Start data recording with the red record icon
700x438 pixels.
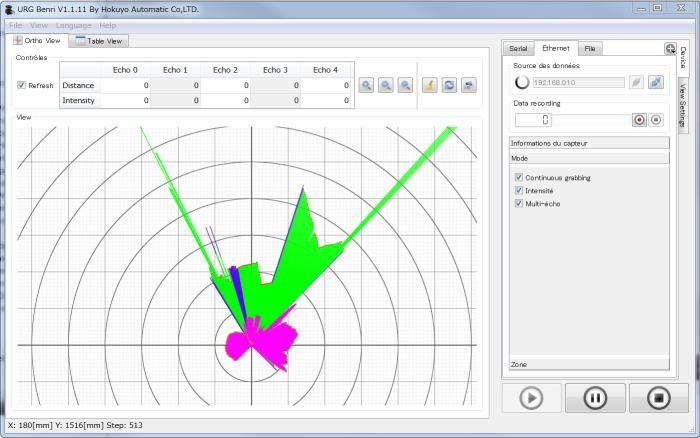[639, 119]
